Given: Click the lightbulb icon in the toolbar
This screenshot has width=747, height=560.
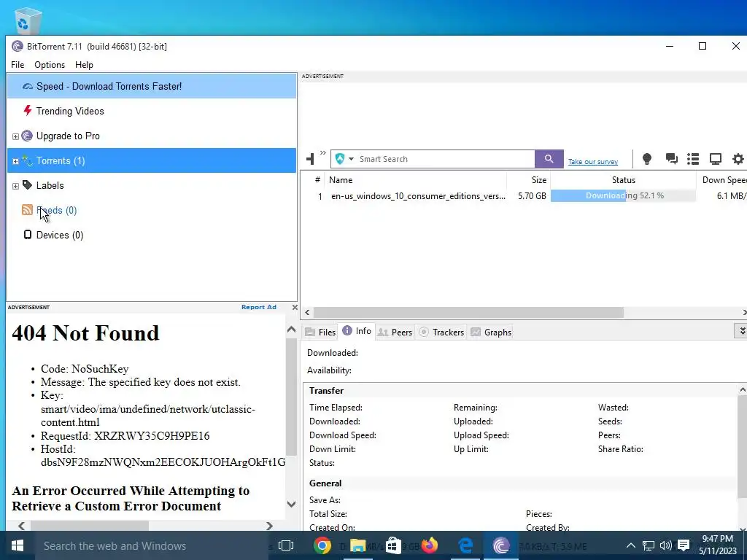Looking at the screenshot, I should 646,158.
